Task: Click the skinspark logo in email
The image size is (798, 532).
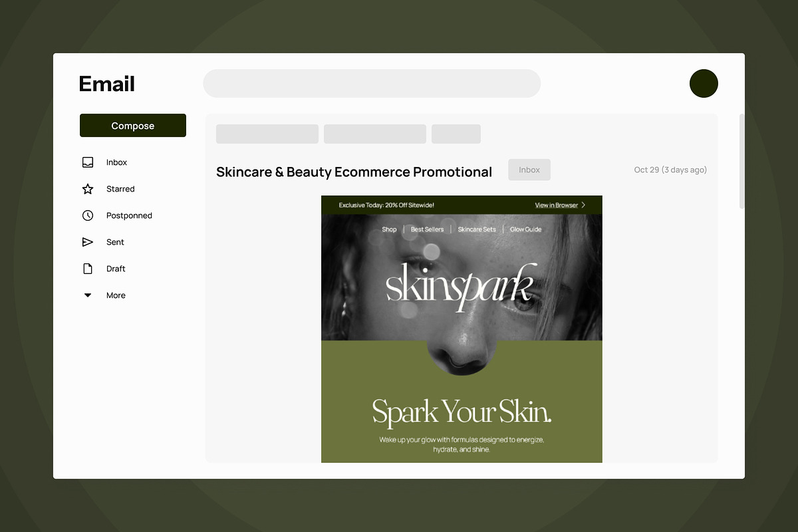Action: point(461,287)
